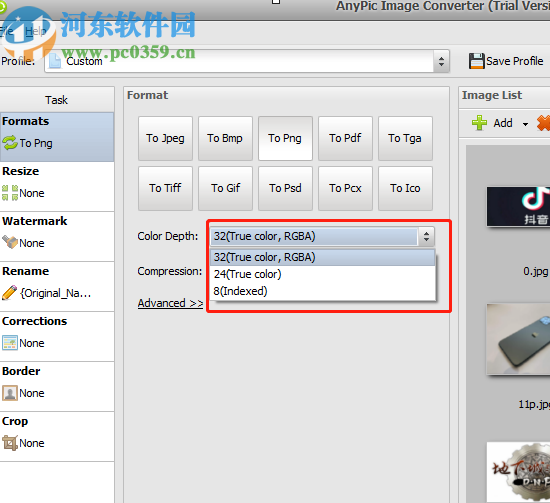
Task: Open the Add dropdown arrow in Image List
Action: click(525, 124)
